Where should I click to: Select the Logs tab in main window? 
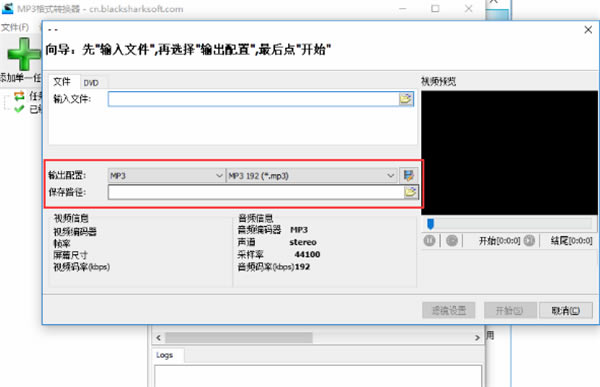pyautogui.click(x=165, y=355)
